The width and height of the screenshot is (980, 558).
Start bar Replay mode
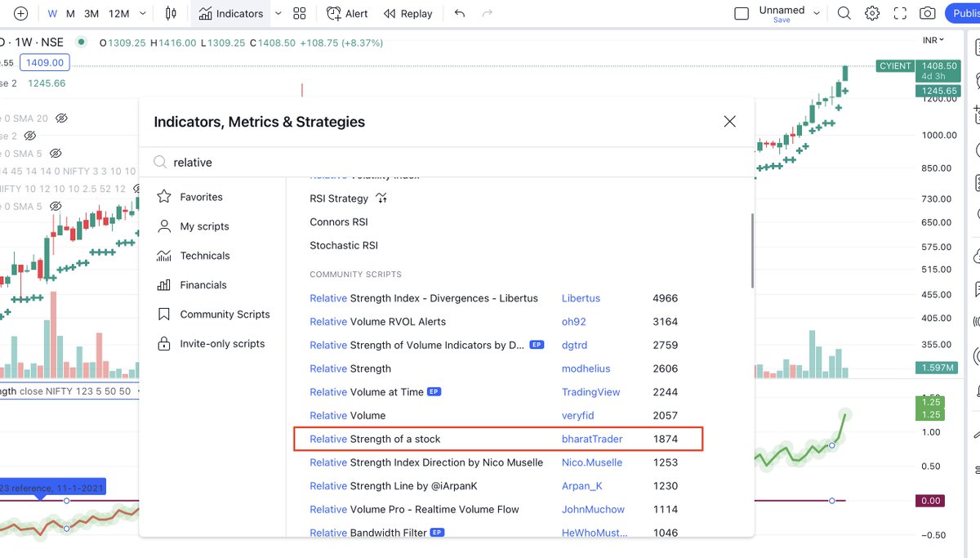point(408,14)
